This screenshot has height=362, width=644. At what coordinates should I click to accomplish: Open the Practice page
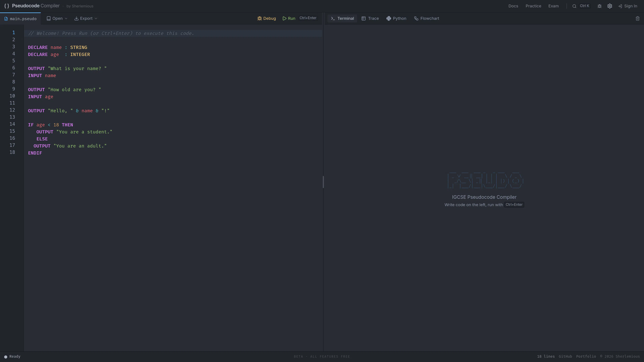[x=533, y=6]
